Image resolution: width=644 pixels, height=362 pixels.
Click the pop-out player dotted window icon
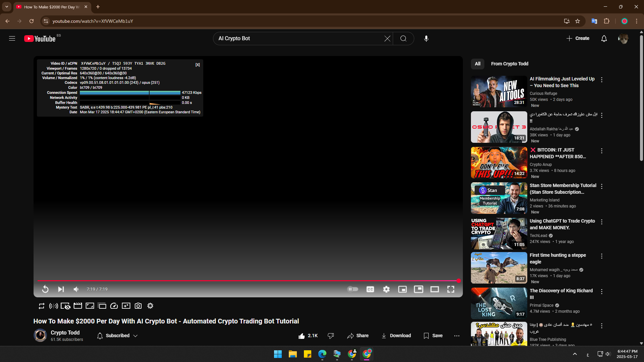point(102,306)
